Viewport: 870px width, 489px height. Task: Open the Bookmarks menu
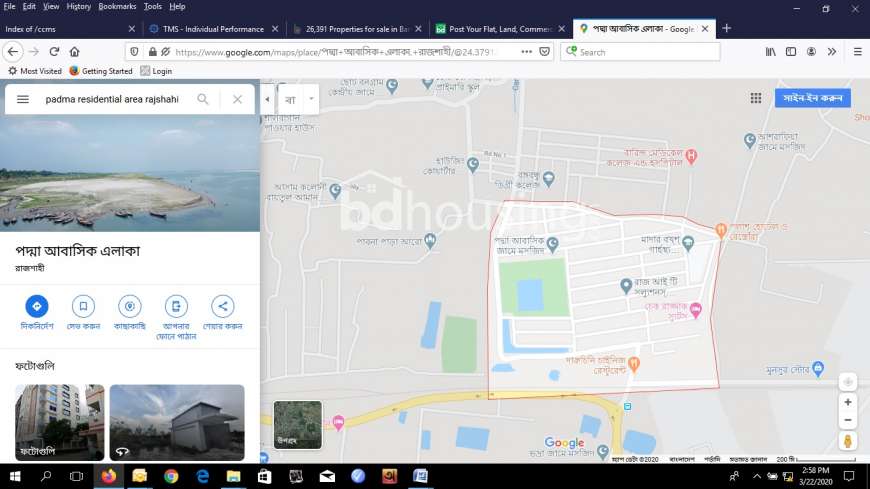117,6
